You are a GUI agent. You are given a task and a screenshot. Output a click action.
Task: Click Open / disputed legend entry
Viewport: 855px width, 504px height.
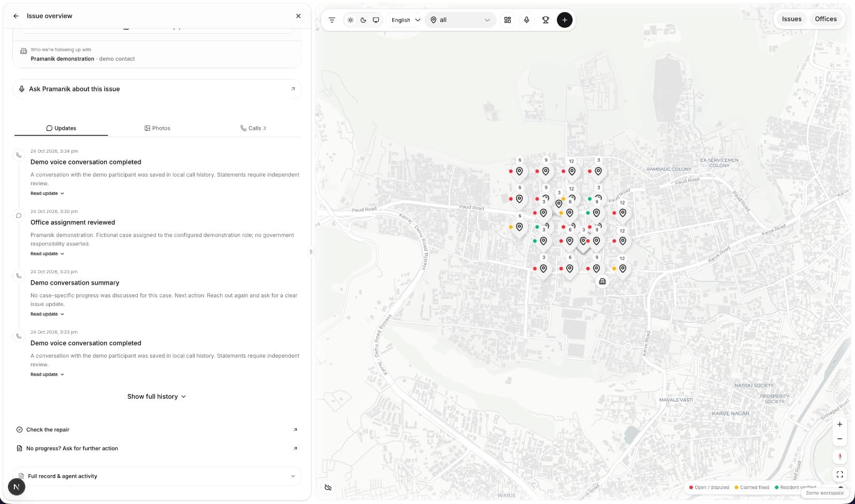709,487
